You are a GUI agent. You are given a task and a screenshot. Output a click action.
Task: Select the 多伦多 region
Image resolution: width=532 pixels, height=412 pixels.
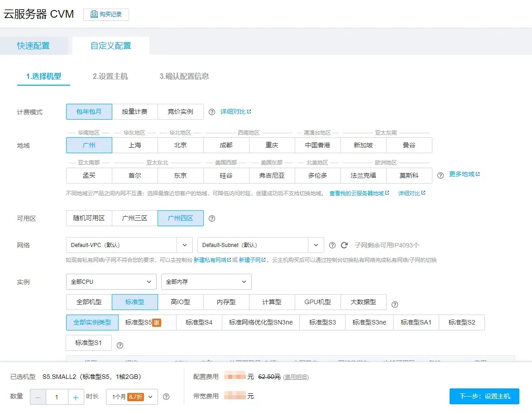pyautogui.click(x=317, y=175)
